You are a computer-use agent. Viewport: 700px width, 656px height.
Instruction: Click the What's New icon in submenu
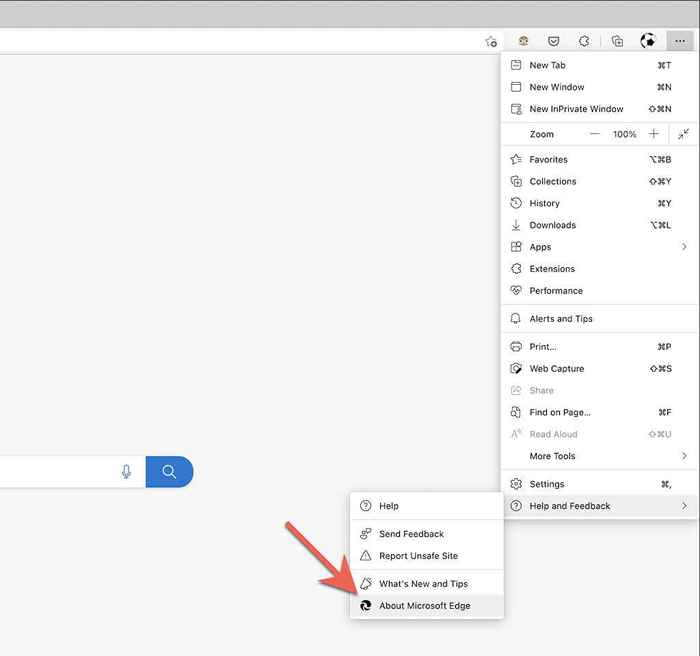(x=366, y=584)
